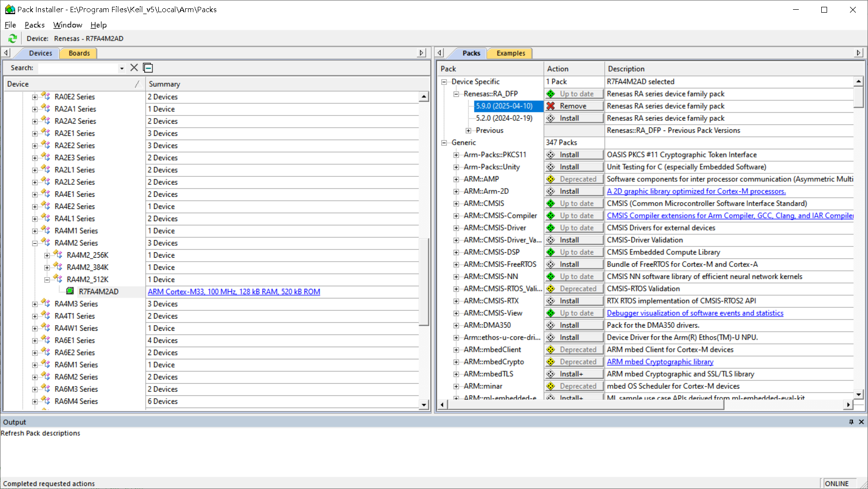Click in the device Search input field

(x=78, y=68)
